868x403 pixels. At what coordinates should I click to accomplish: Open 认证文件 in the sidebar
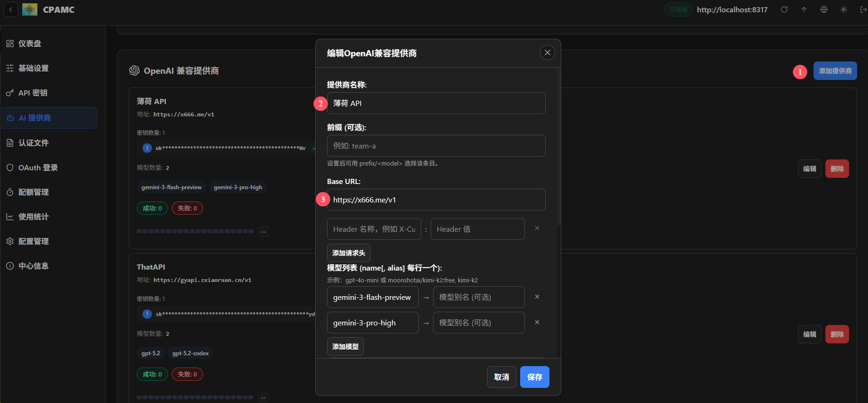pyautogui.click(x=49, y=143)
